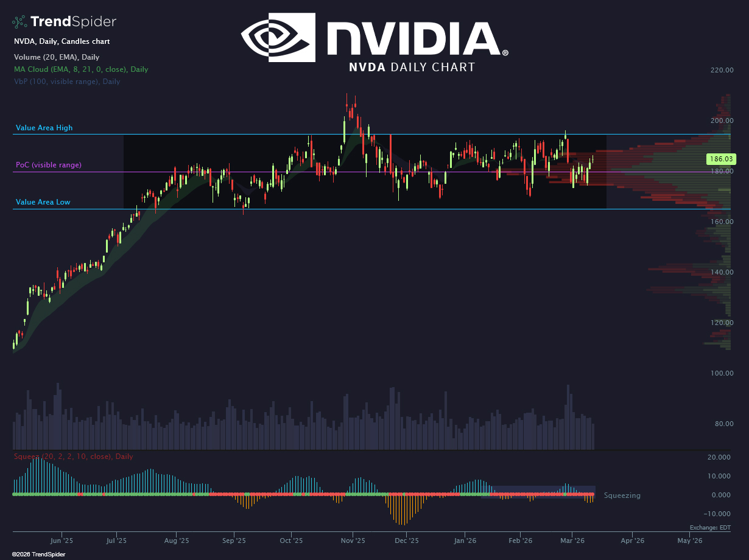Open the MA Cloud indicator legend entry
749x560 pixels.
click(x=81, y=69)
